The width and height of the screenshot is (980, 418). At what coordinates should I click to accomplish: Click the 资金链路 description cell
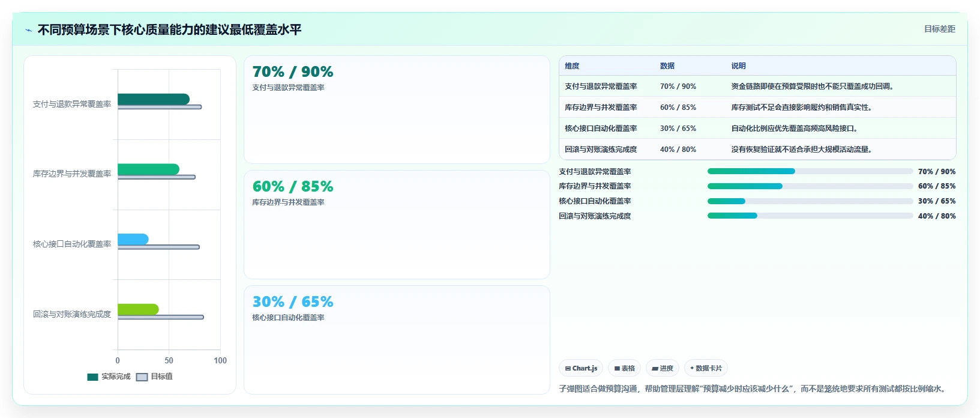[814, 86]
